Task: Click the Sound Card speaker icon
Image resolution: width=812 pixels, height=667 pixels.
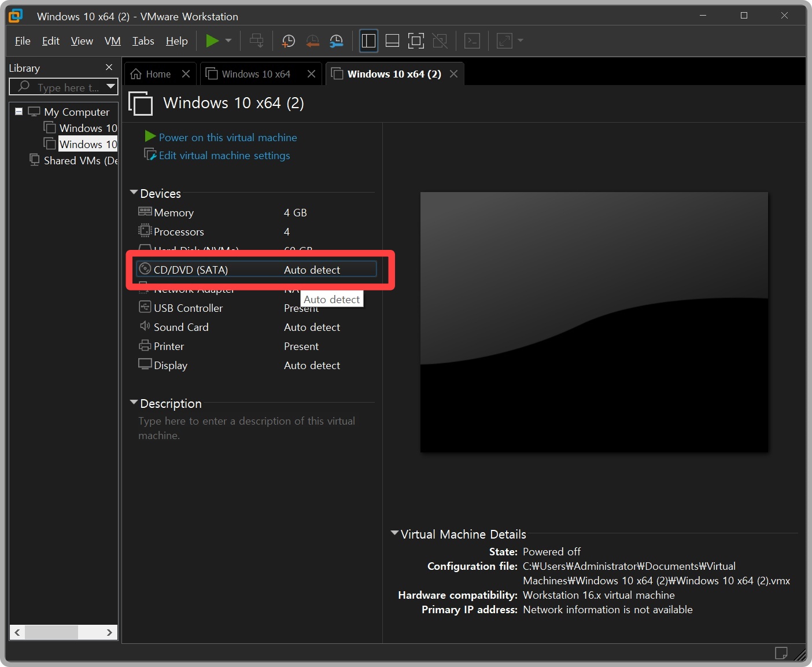Action: click(145, 326)
